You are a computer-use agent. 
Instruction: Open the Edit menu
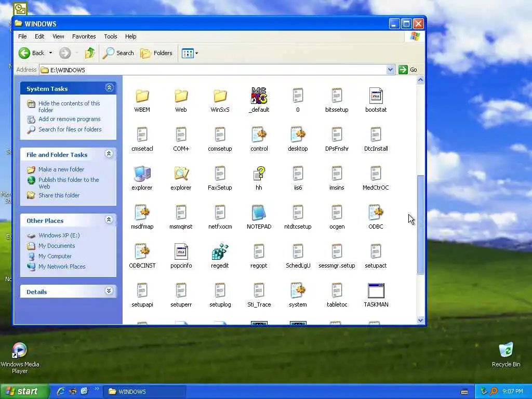point(39,36)
